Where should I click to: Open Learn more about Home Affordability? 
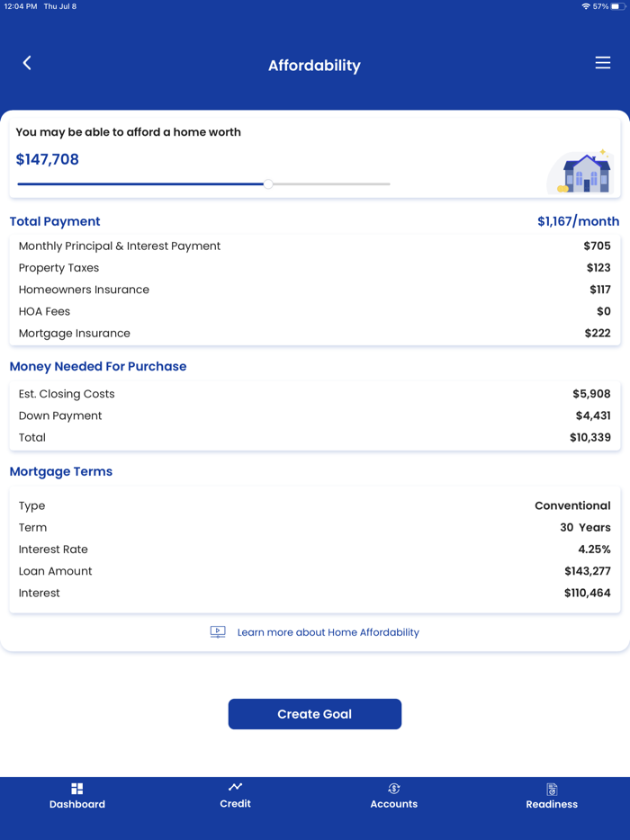(328, 632)
